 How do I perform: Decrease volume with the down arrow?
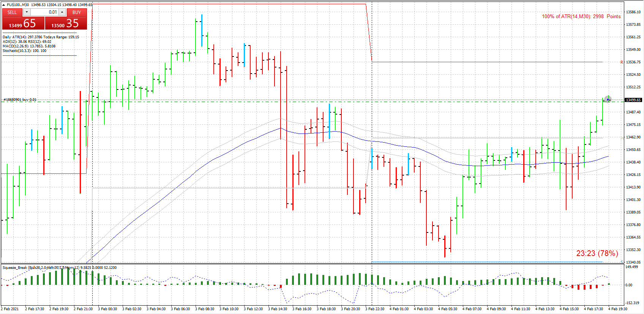[x=27, y=12]
